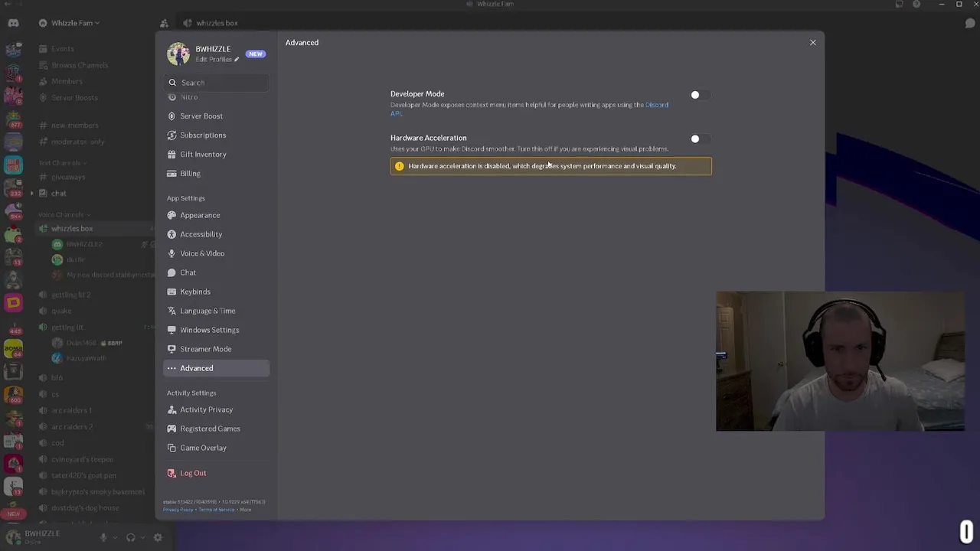Open the headphone output options arrow
Image resolution: width=980 pixels, height=551 pixels.
point(142,538)
